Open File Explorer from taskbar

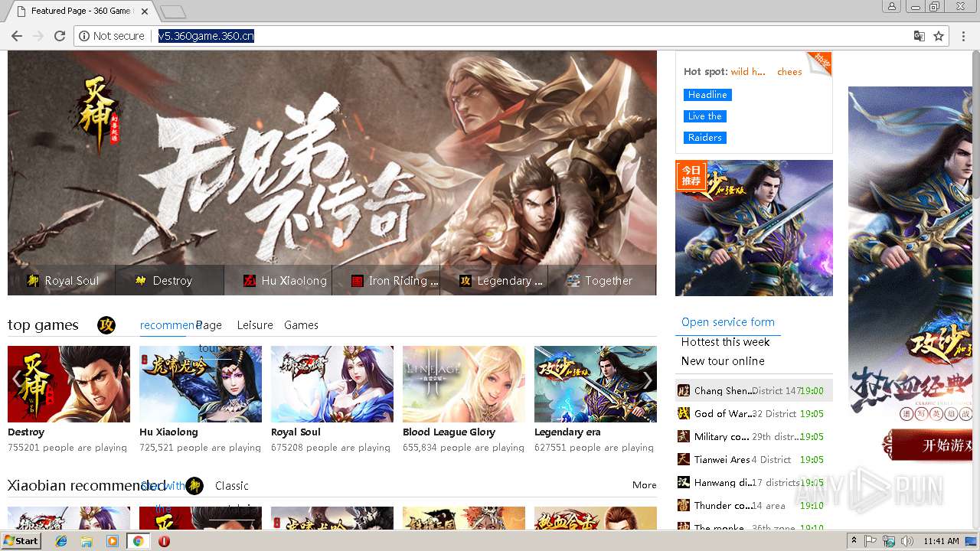87,541
